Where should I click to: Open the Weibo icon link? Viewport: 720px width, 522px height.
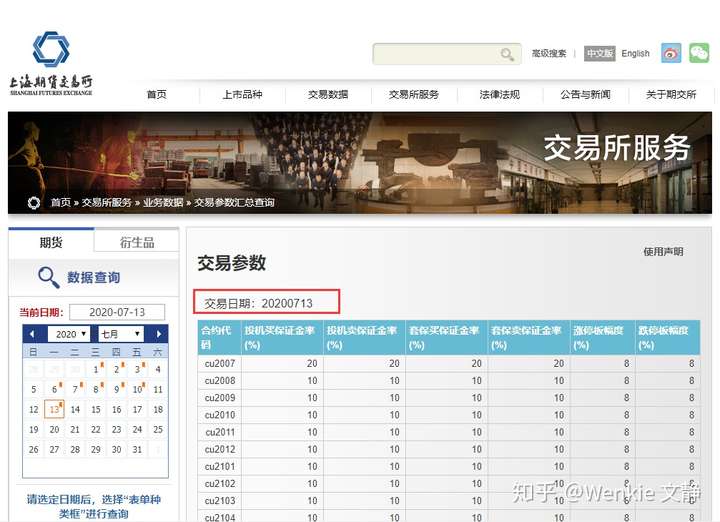pyautogui.click(x=671, y=53)
